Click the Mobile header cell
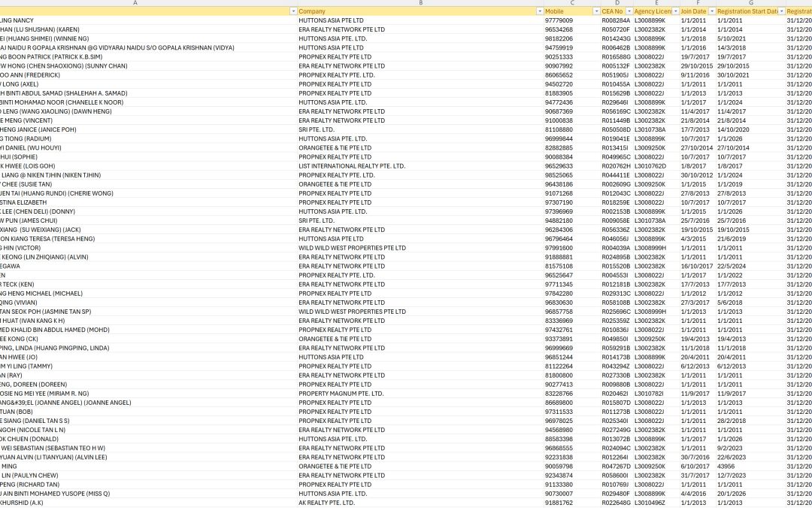This screenshot has width=812, height=508. tap(564, 11)
